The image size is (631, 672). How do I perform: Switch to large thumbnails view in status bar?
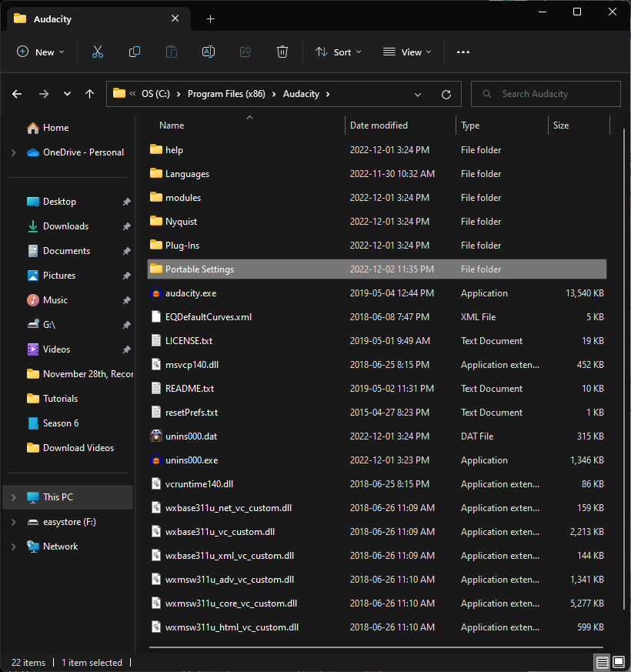coord(617,663)
